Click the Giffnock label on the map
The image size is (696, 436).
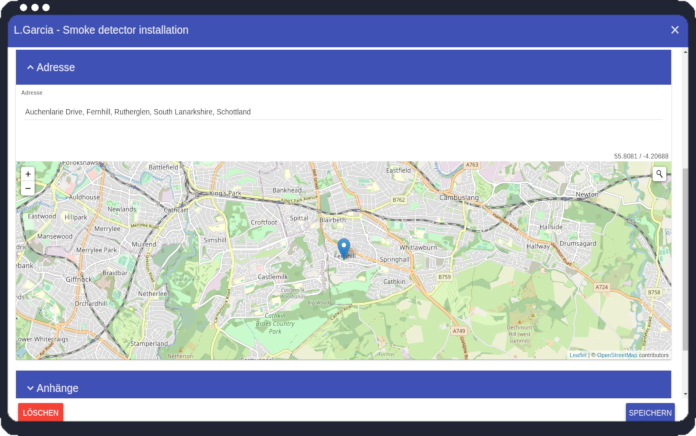[x=79, y=279]
